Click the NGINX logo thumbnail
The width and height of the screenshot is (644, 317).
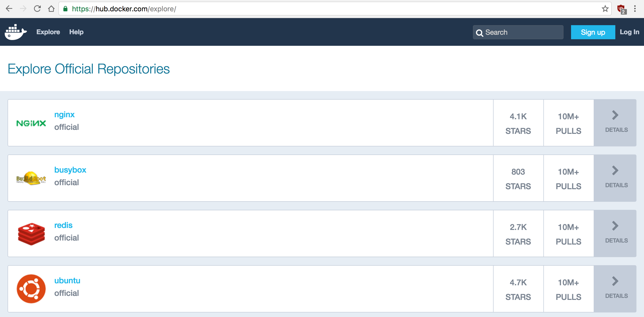tap(31, 123)
